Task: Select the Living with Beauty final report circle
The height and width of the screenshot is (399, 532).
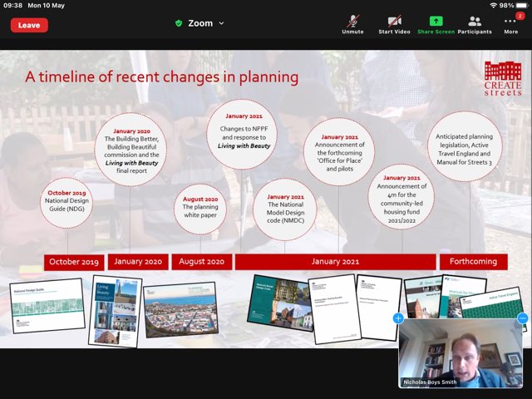Action: tap(131, 150)
